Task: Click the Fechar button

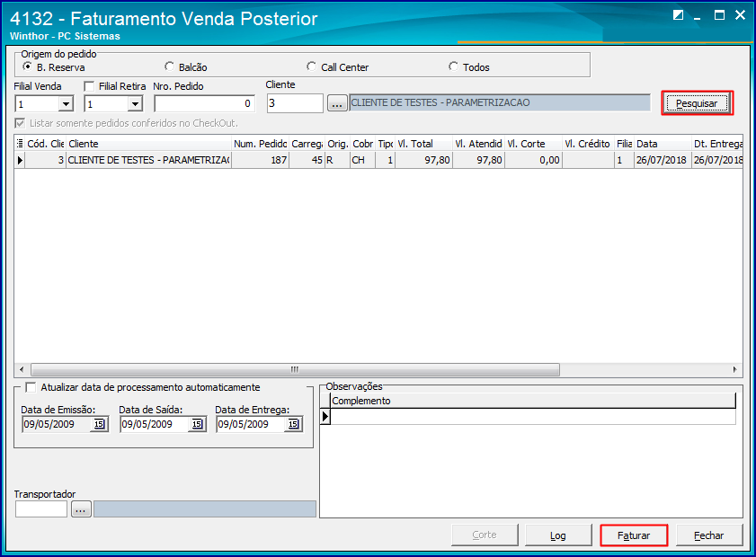Action: click(x=708, y=535)
